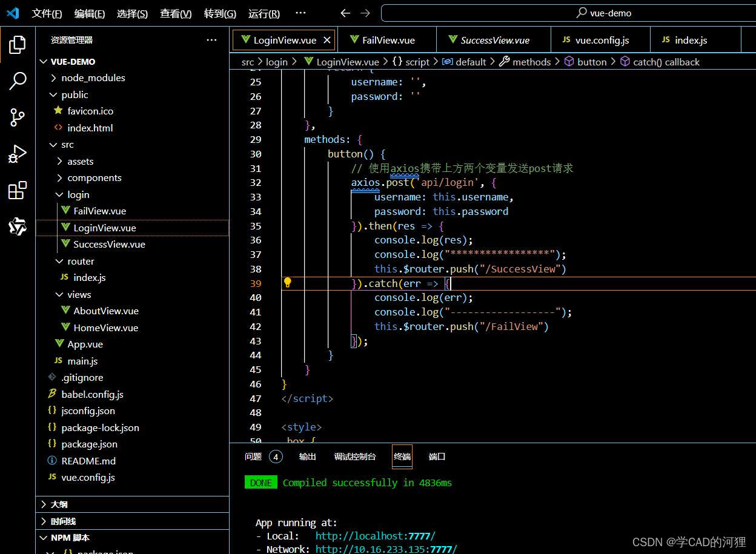
Task: Open SuccessView.vue in the file tree
Action: point(109,244)
